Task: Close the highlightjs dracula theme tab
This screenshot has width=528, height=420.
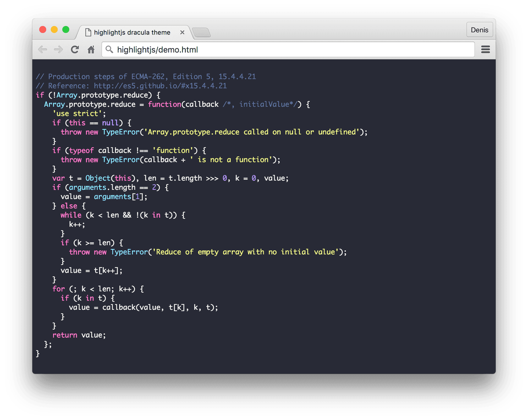Action: (x=182, y=32)
